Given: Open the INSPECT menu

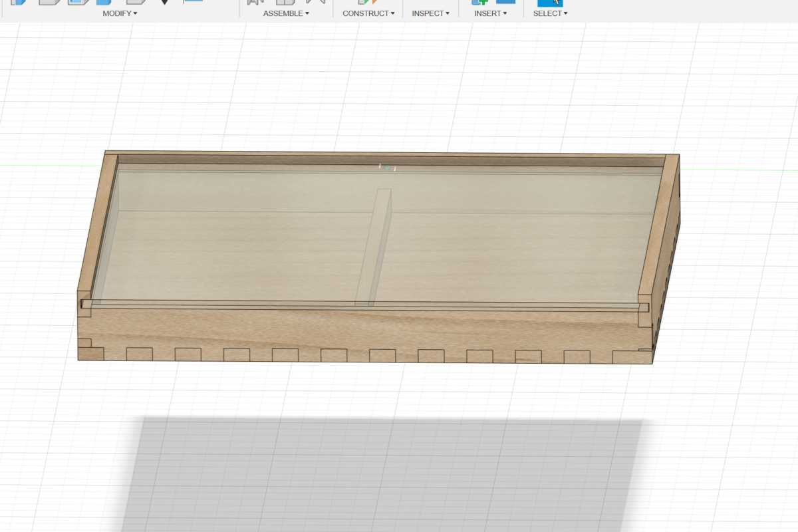Looking at the screenshot, I should point(430,13).
